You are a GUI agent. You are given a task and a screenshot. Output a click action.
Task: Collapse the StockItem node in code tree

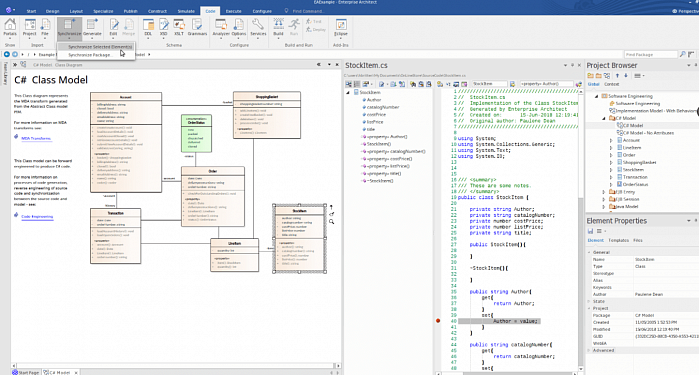348,93
